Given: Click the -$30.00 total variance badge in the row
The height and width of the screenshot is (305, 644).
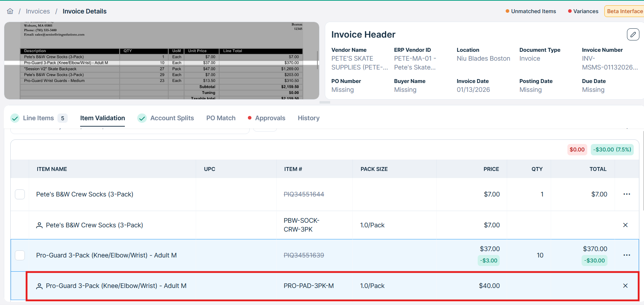Looking at the screenshot, I should tap(595, 261).
